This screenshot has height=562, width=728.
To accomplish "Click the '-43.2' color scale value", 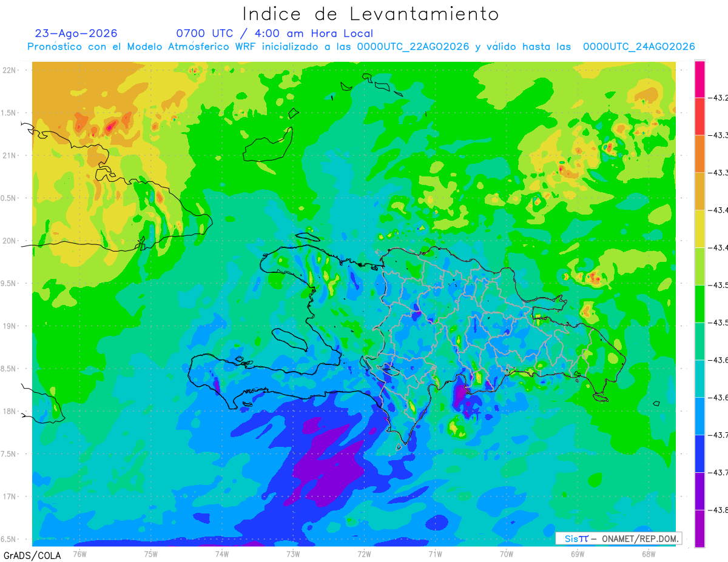I will 720,98.
